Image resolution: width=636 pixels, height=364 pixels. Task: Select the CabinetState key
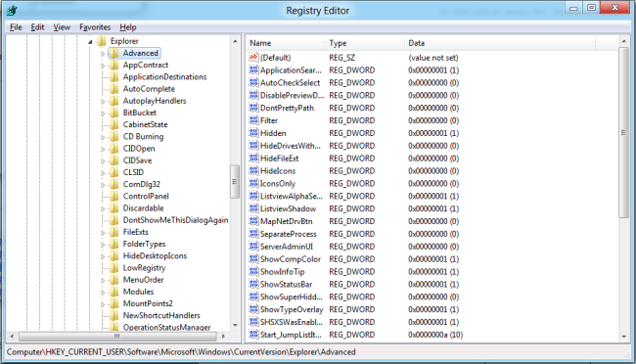[145, 124]
